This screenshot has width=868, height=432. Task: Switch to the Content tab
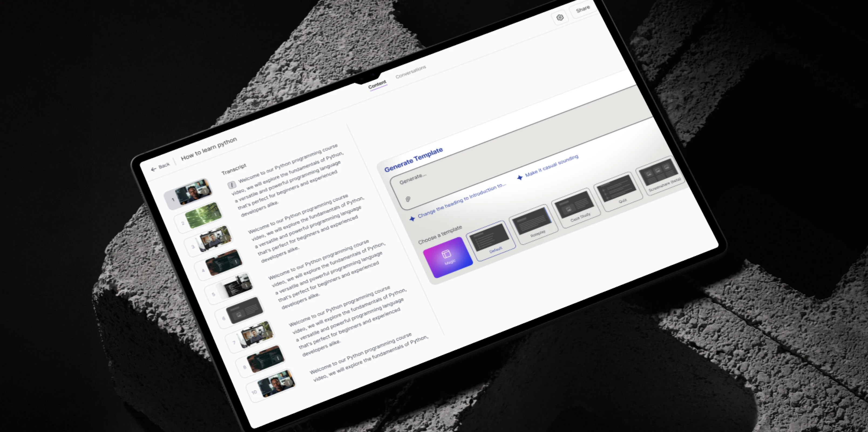[x=377, y=85]
